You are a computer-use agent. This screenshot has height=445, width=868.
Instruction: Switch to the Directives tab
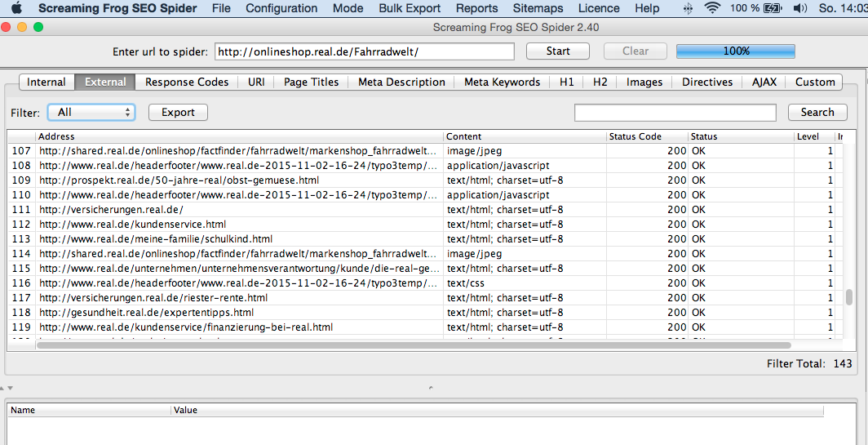707,82
